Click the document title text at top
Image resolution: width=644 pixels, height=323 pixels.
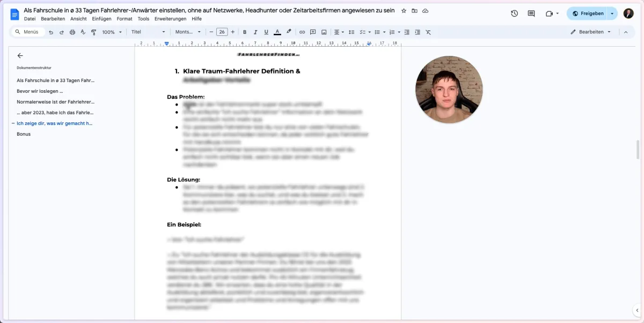coord(209,11)
